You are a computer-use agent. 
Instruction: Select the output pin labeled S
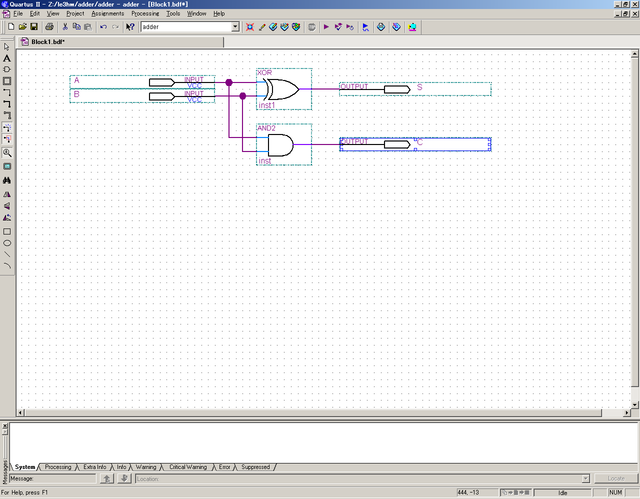[x=415, y=89]
